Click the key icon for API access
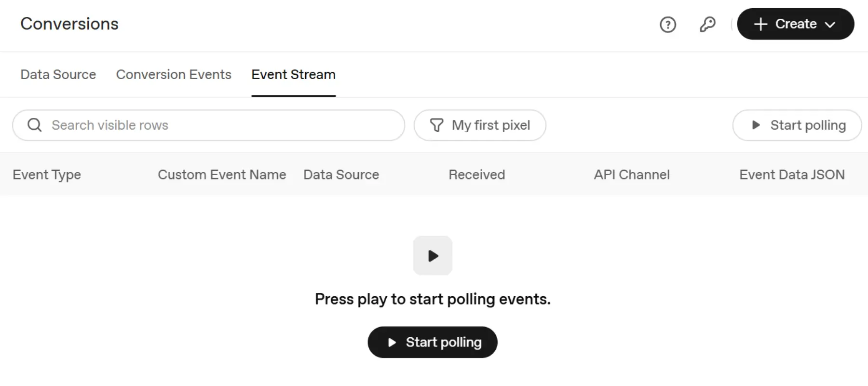The image size is (868, 386). 707,24
